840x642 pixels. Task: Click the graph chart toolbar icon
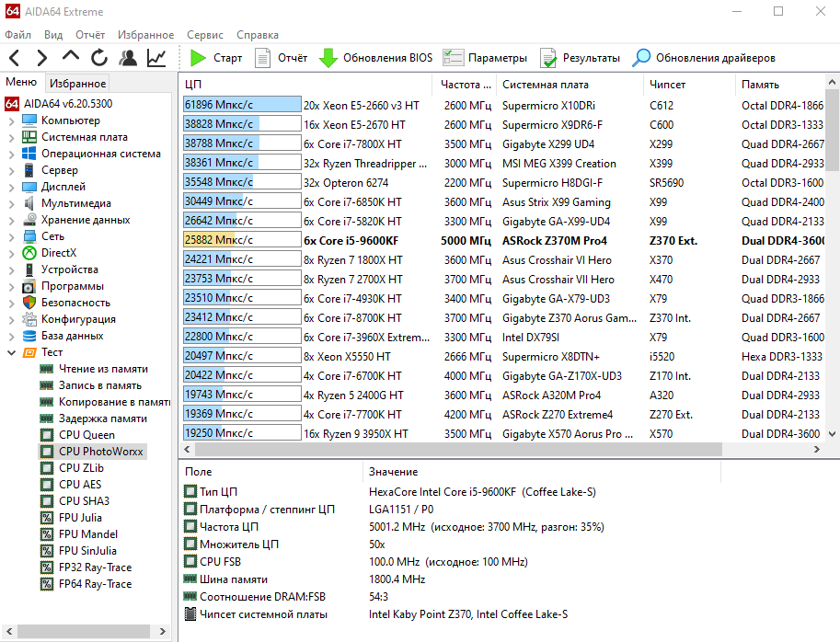pyautogui.click(x=156, y=58)
